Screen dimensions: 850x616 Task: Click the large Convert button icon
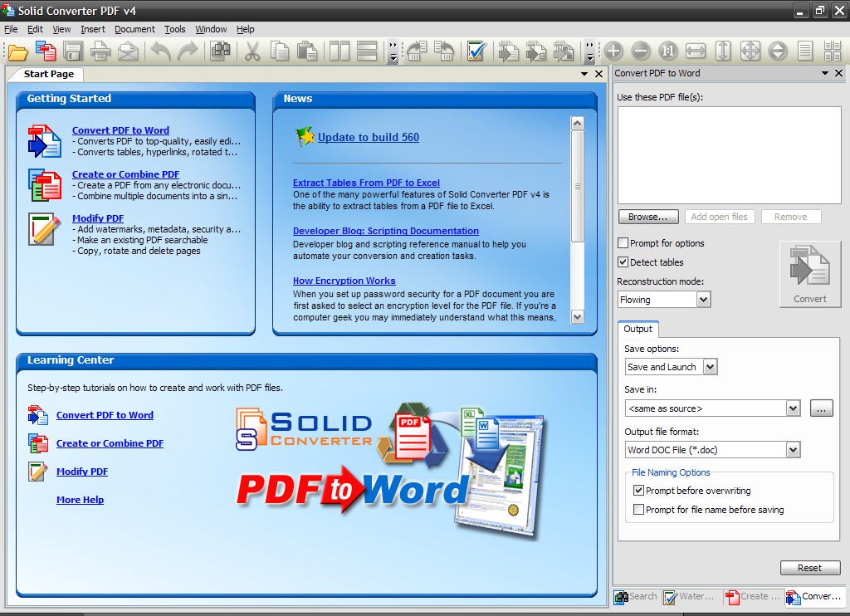pos(810,275)
